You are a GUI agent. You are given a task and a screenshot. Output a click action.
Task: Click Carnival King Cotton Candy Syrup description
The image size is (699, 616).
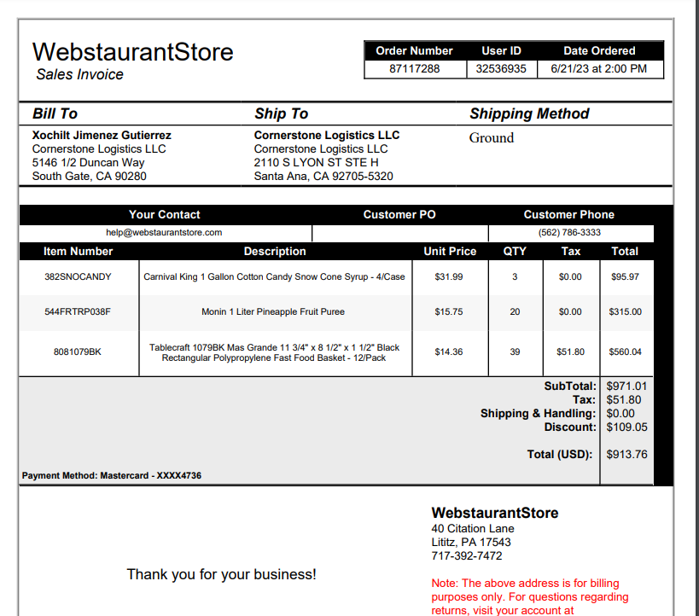274,276
